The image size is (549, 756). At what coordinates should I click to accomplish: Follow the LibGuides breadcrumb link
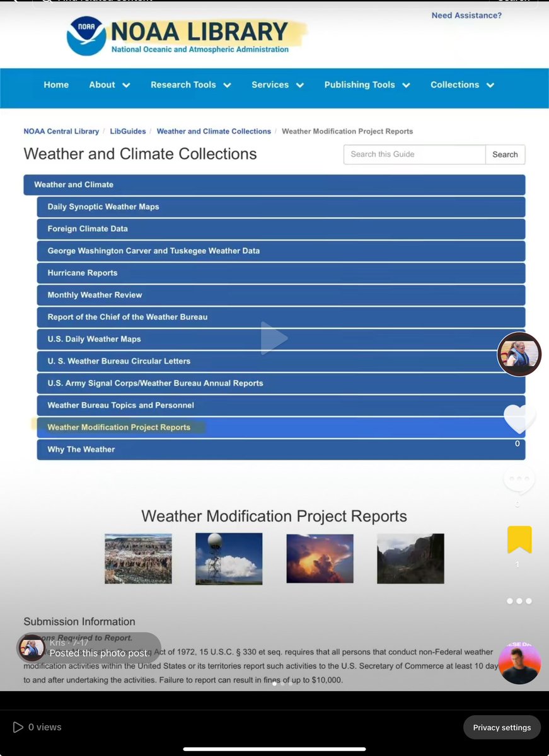pos(127,132)
